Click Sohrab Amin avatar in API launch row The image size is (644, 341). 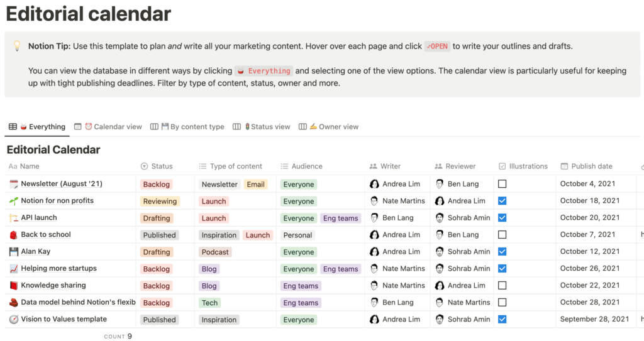440,218
